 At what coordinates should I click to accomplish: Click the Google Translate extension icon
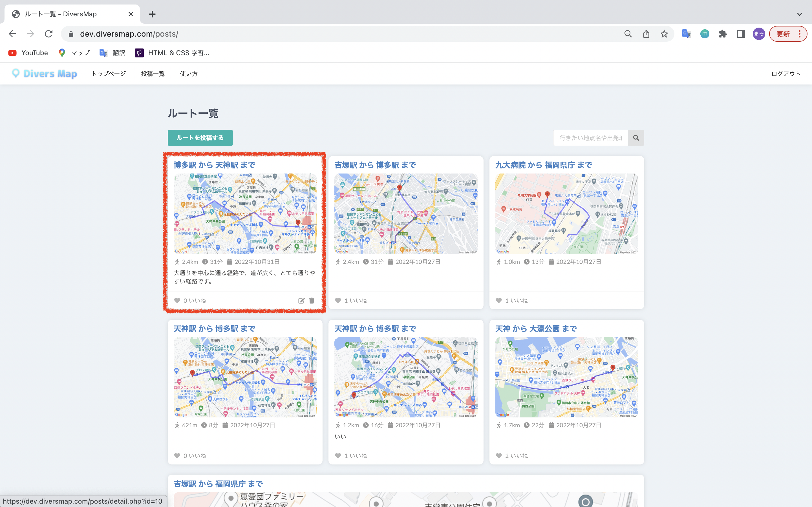(x=686, y=34)
